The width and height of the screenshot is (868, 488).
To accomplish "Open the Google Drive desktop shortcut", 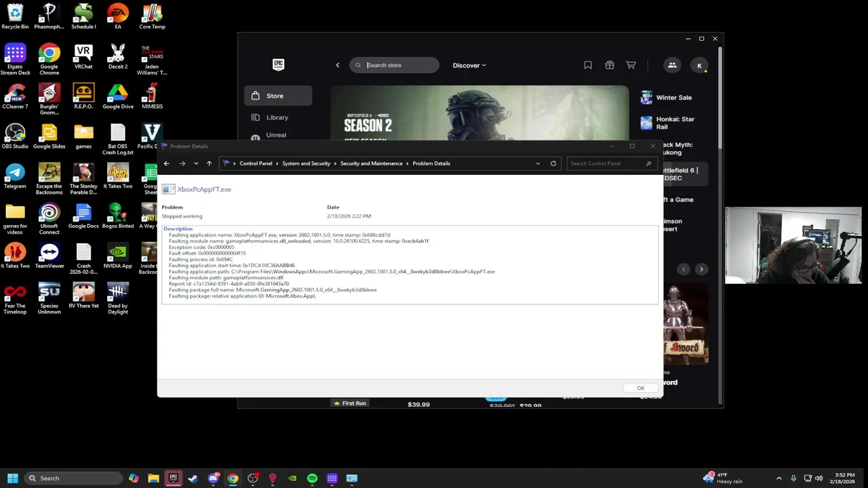I will tap(117, 96).
